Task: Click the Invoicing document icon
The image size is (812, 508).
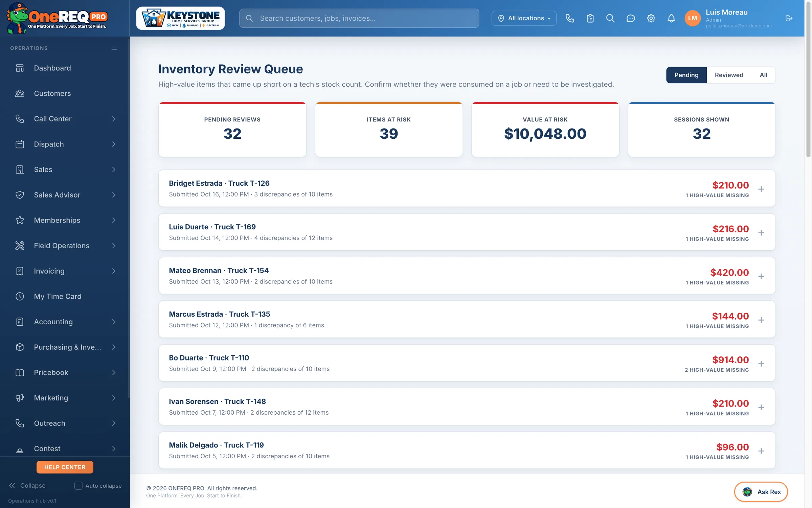Action: coord(20,271)
